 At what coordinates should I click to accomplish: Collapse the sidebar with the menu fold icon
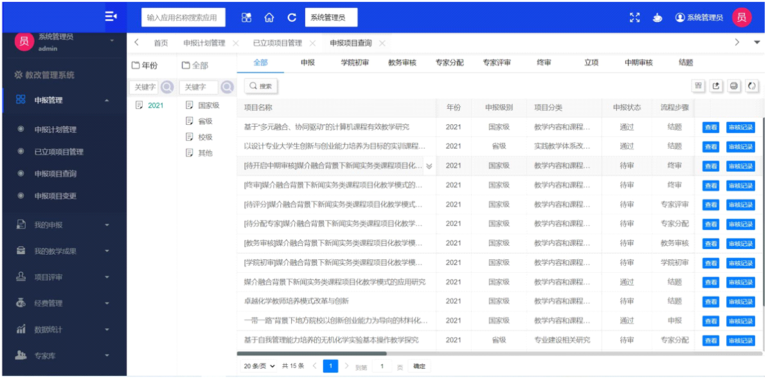(x=111, y=17)
